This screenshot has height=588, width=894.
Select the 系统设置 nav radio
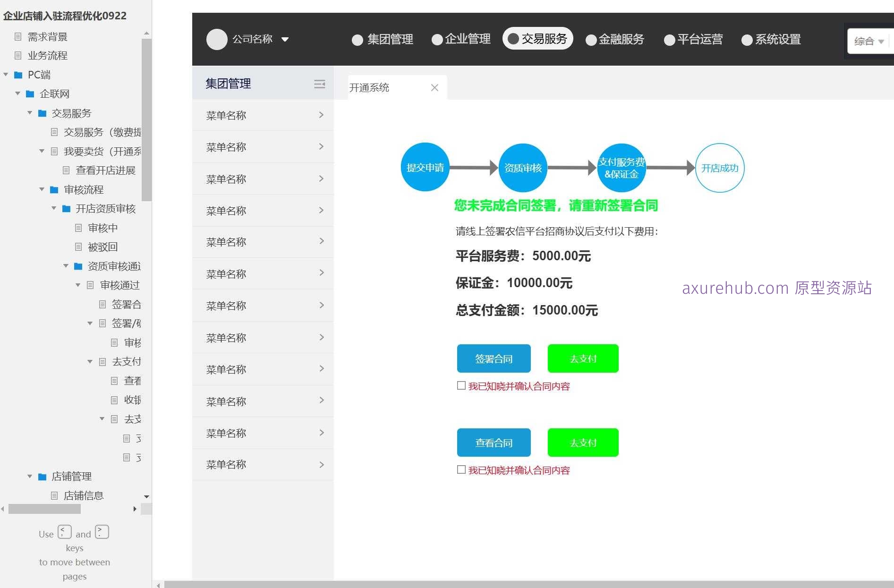tap(747, 40)
